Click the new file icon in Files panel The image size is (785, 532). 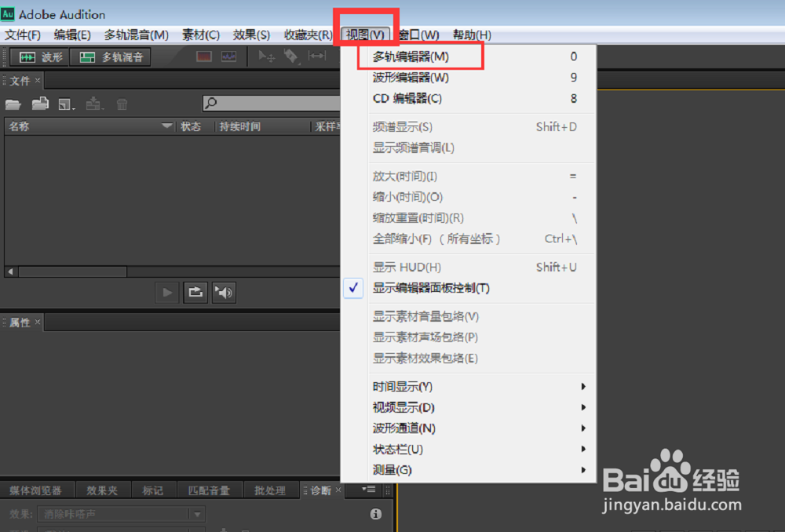[66, 104]
